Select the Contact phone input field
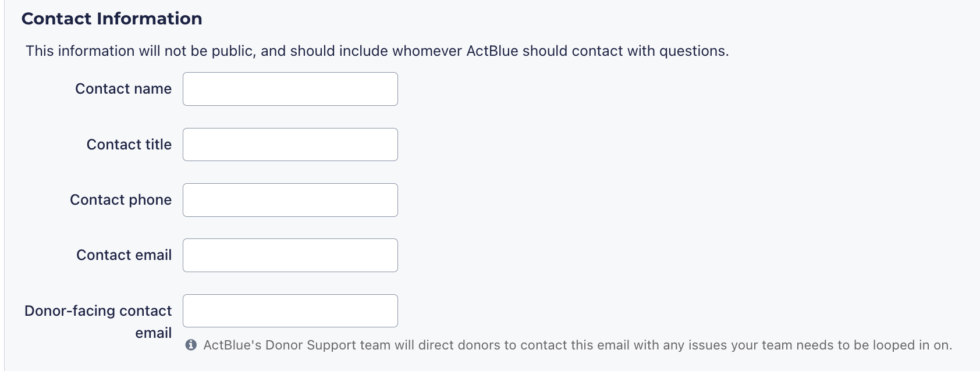 [x=290, y=200]
